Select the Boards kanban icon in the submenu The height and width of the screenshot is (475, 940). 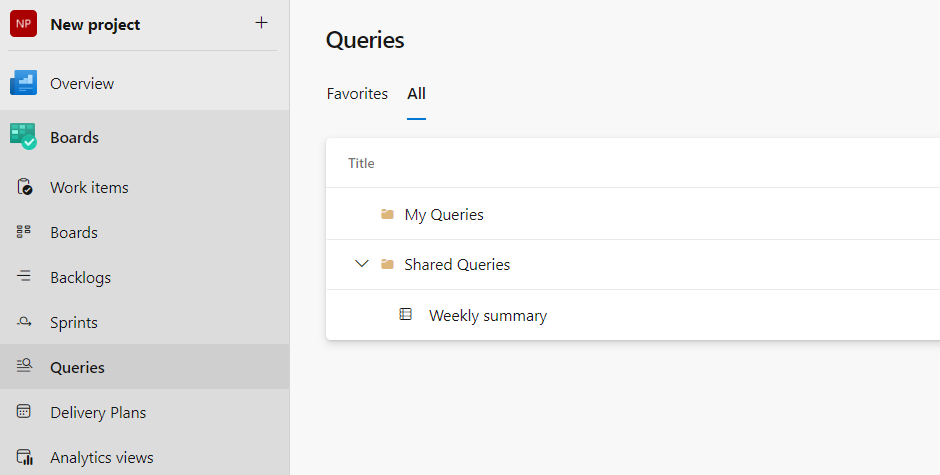coord(25,232)
